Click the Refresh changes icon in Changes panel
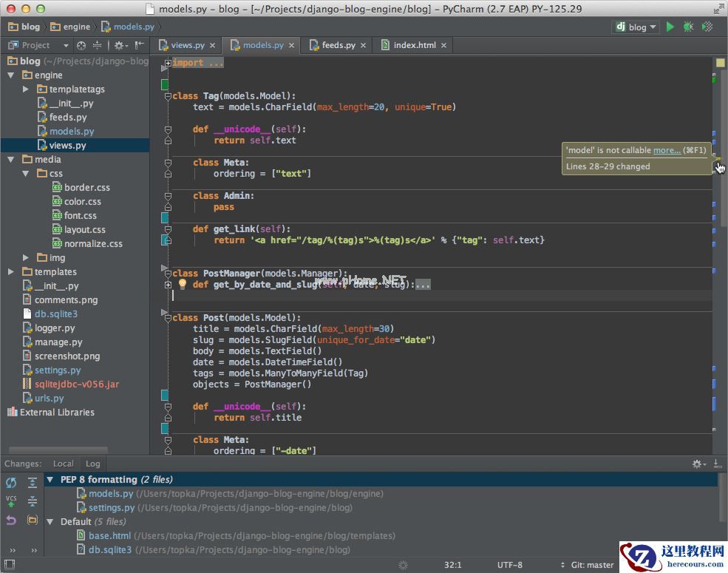 coord(11,483)
